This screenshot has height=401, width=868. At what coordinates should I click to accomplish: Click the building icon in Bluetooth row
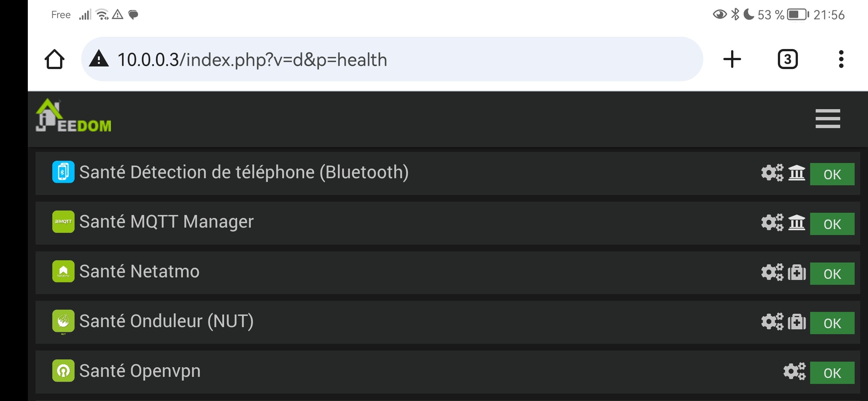tap(797, 173)
